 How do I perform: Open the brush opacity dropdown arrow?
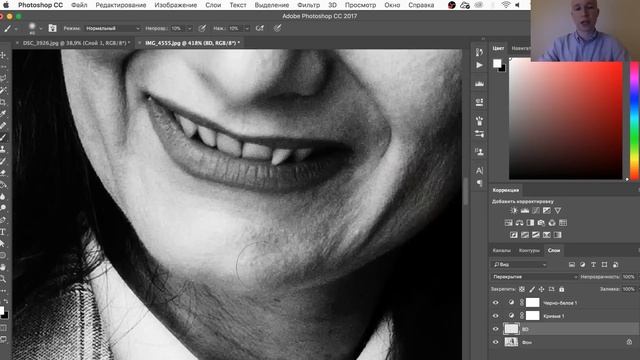[x=189, y=29]
